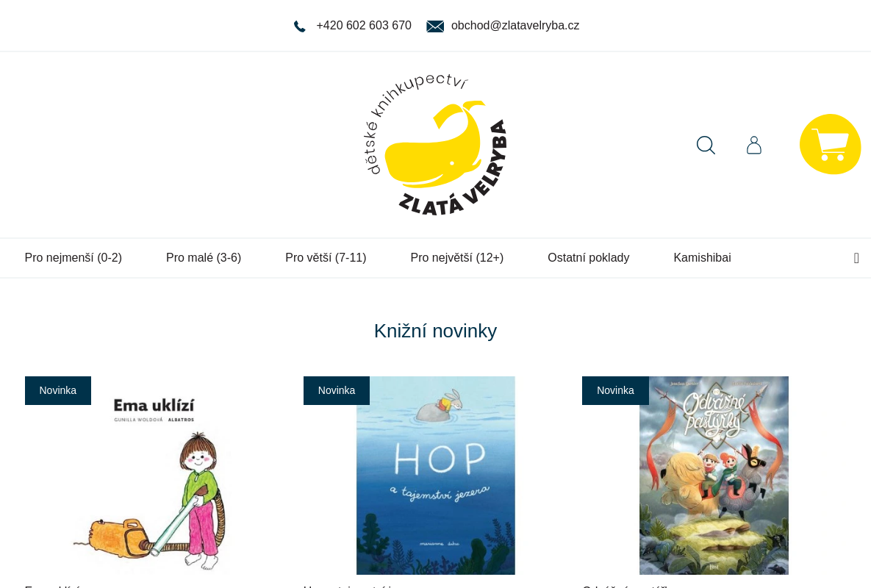Open Pro nejmenší (0-2) category
Image resolution: width=882 pixels, height=588 pixels.
73,258
